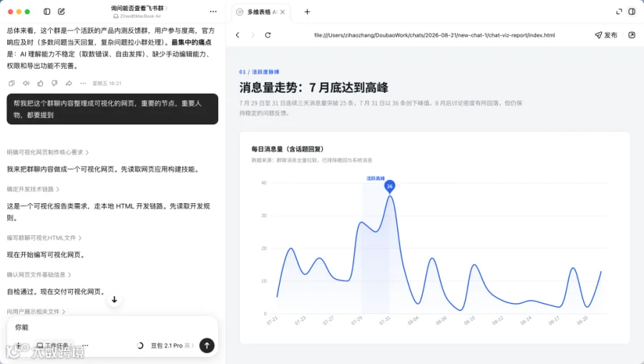This screenshot has width=644, height=364.
Task: Switch to the 多维表格 AI tab
Action: pos(262,12)
